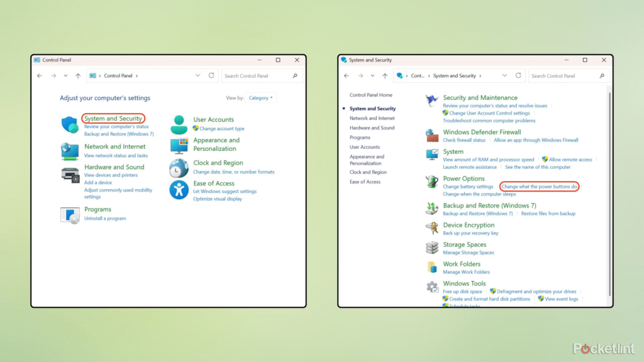Go to Control Panel Home in sidebar
Screen dimensions: 644x362
pos(370,95)
